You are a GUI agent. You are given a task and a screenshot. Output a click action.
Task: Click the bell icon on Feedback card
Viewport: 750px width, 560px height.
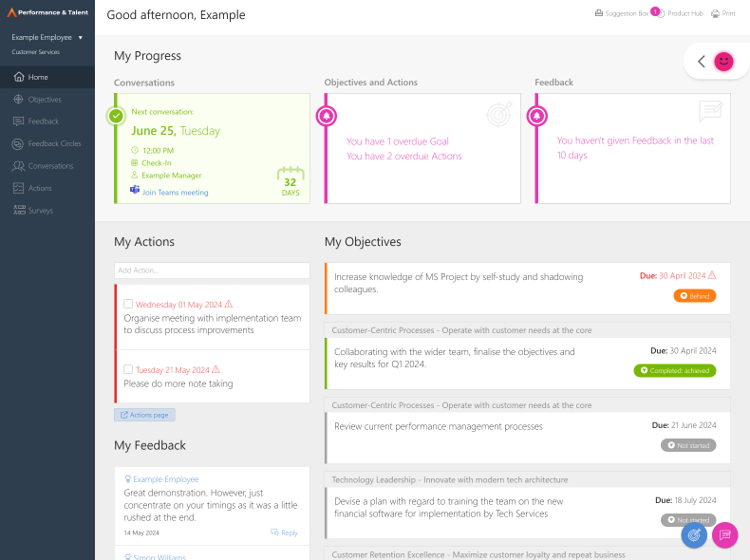537,116
